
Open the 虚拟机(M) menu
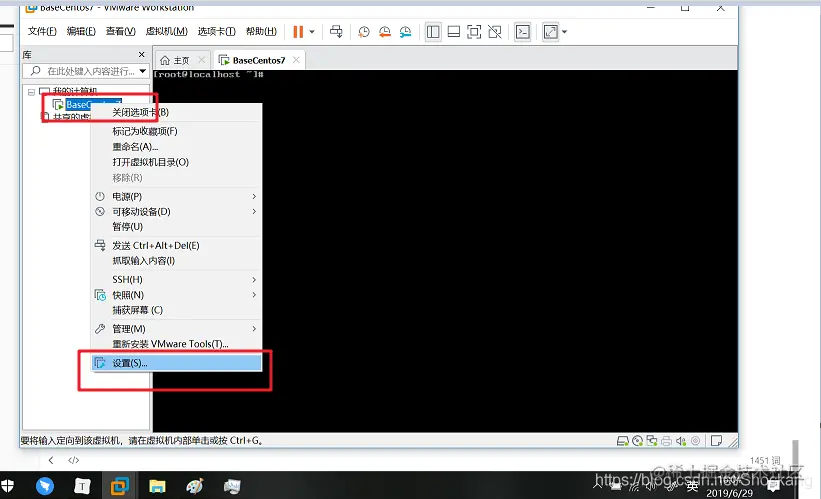click(167, 31)
